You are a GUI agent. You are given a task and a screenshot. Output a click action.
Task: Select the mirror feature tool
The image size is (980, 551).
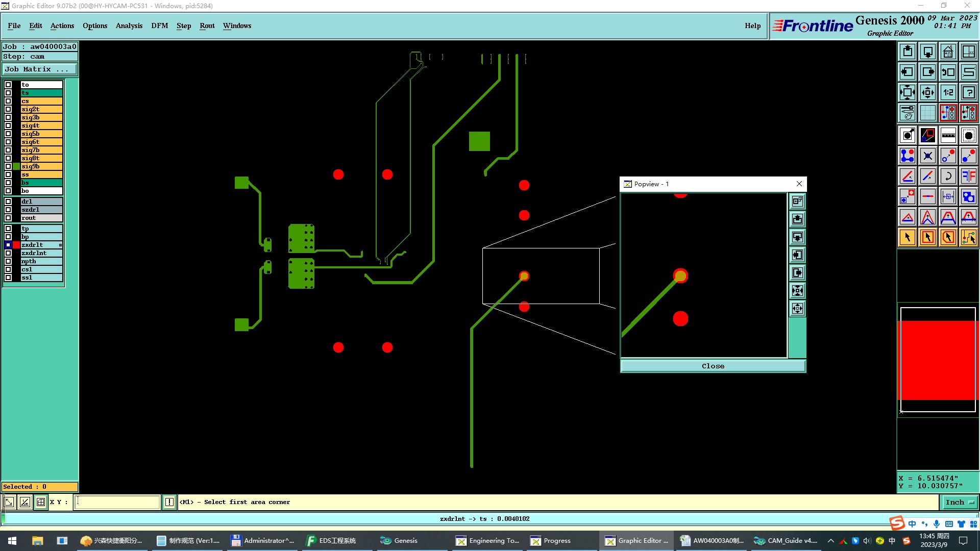pyautogui.click(x=968, y=176)
